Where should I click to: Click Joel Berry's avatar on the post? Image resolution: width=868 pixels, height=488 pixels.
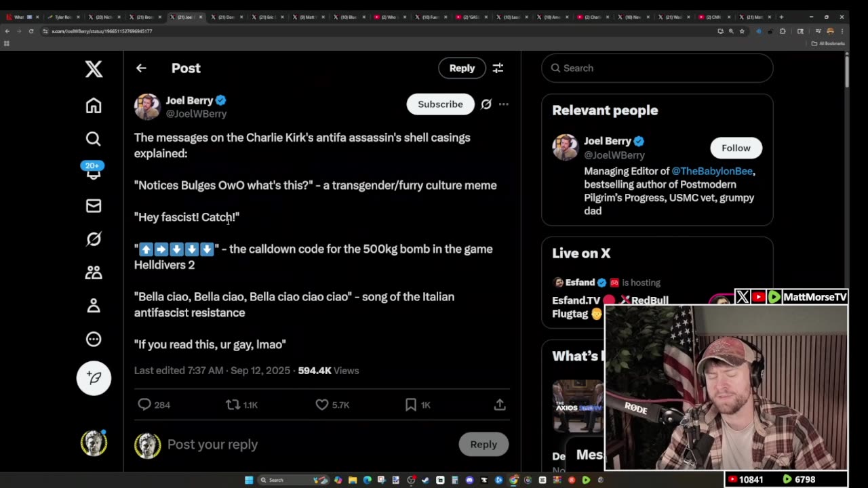(x=147, y=106)
